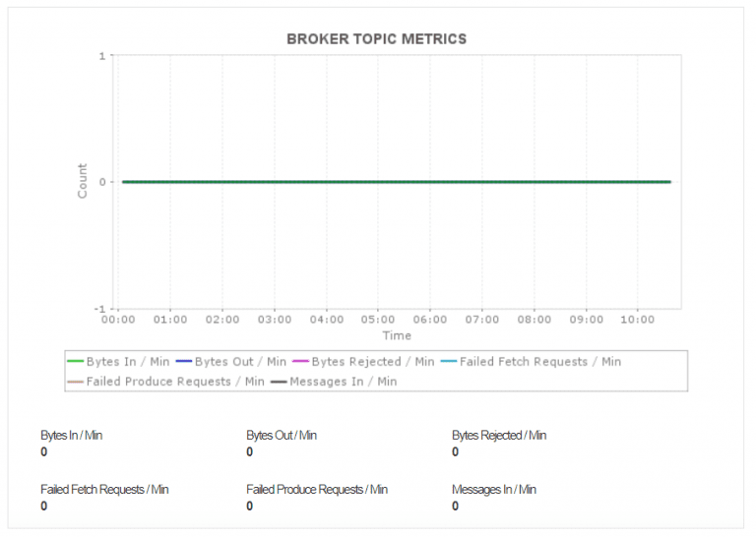Click the Count y-axis label
The width and height of the screenshot is (756, 537).
pyautogui.click(x=83, y=181)
